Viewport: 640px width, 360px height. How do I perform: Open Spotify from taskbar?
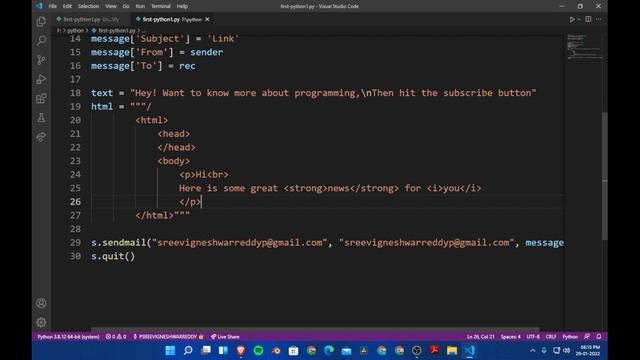(258, 351)
